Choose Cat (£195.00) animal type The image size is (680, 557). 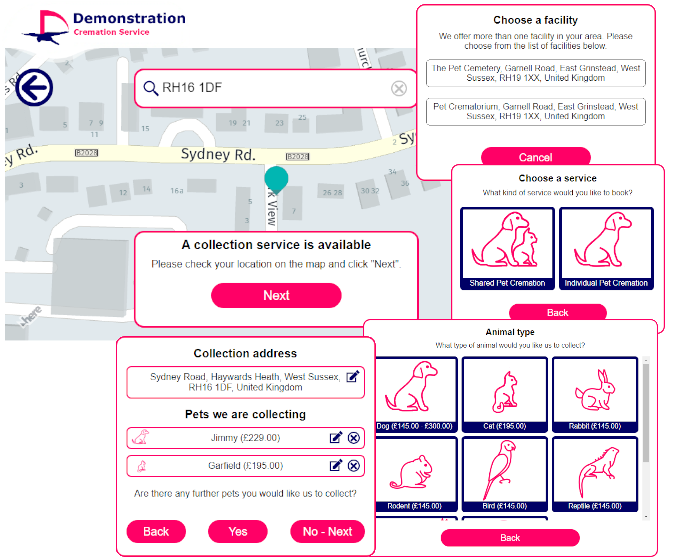505,395
